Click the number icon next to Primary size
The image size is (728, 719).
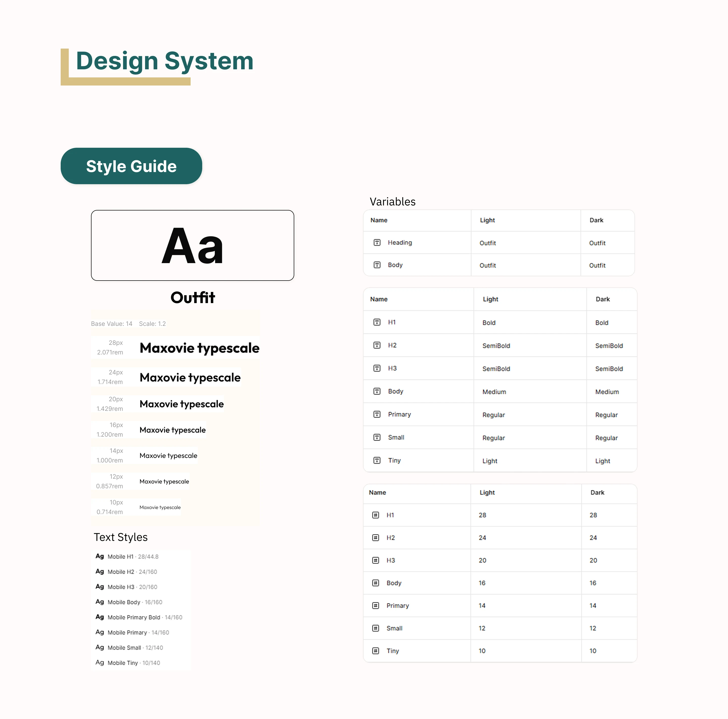coord(375,605)
